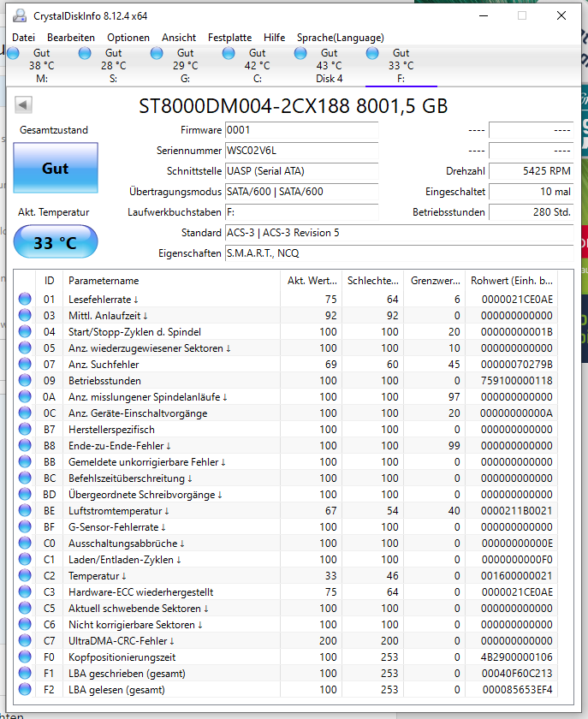Click the status orb for Mittl. Anlaufzeit

click(25, 316)
